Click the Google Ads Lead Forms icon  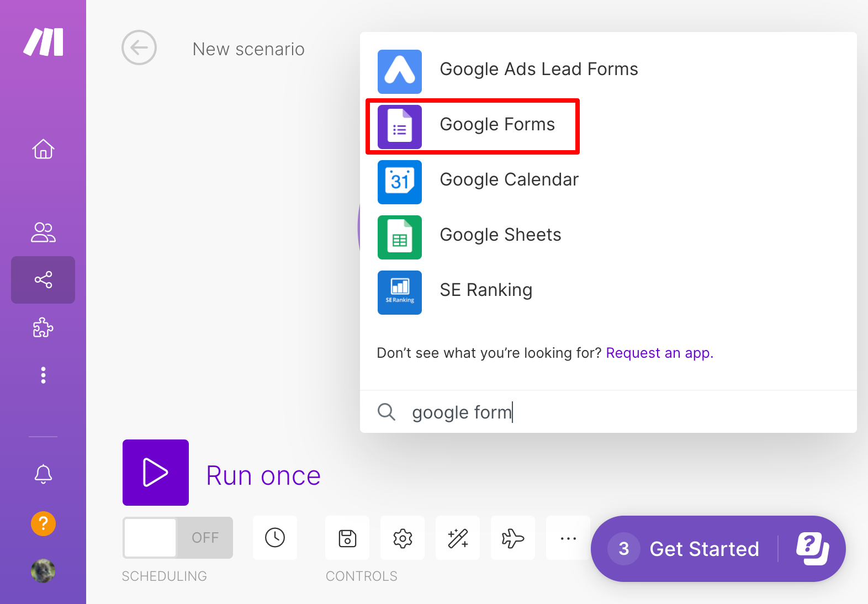point(400,72)
